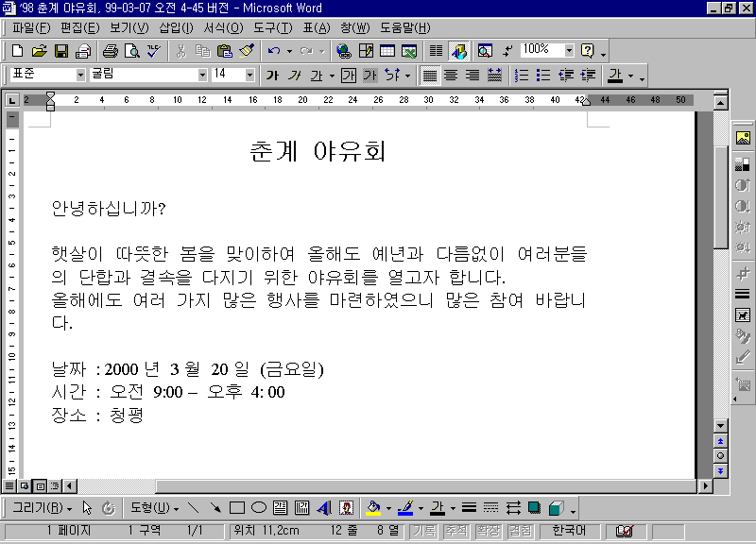Toggle 기록 macro recording in the status bar
The image size is (756, 544).
[424, 531]
